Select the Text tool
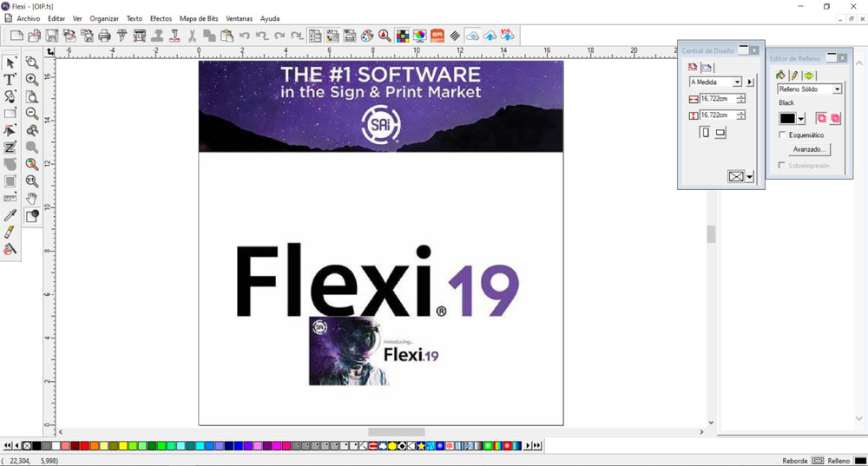This screenshot has width=868, height=466. tap(10, 80)
